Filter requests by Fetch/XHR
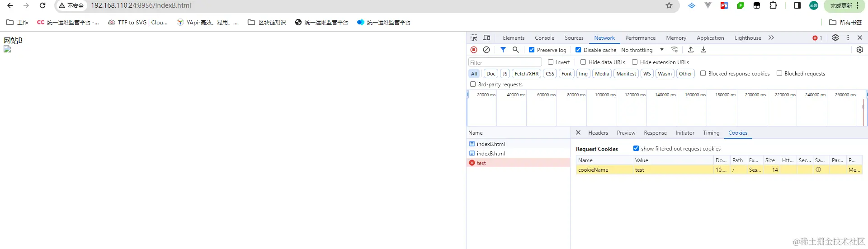 [526, 74]
